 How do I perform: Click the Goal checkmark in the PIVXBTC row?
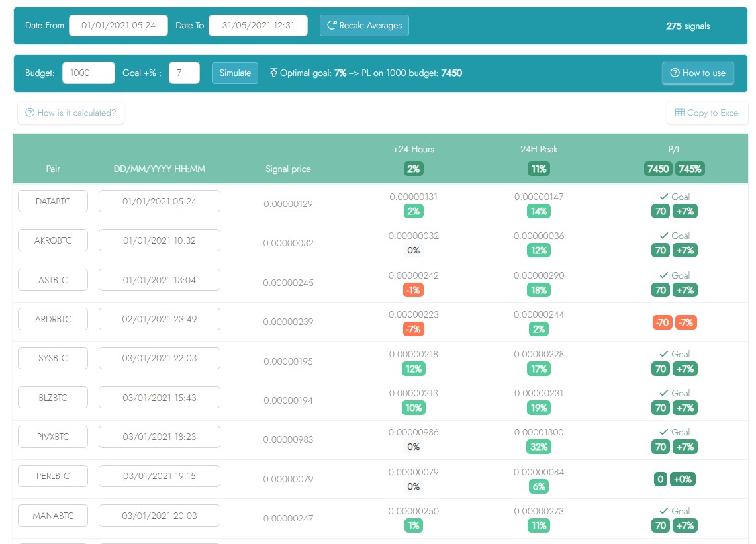(x=664, y=432)
